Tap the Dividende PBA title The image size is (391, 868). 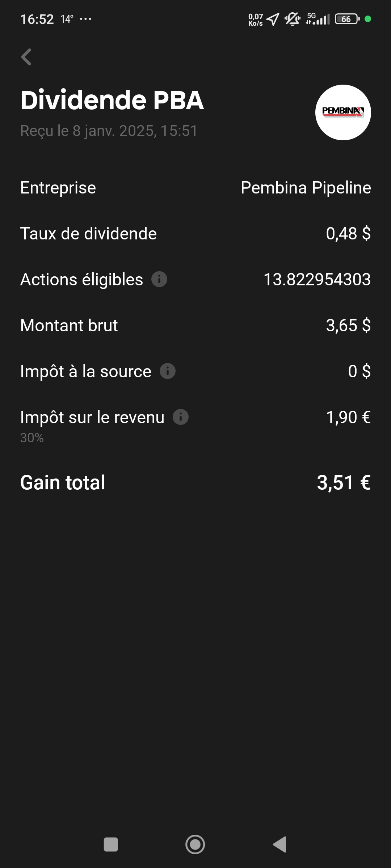112,100
